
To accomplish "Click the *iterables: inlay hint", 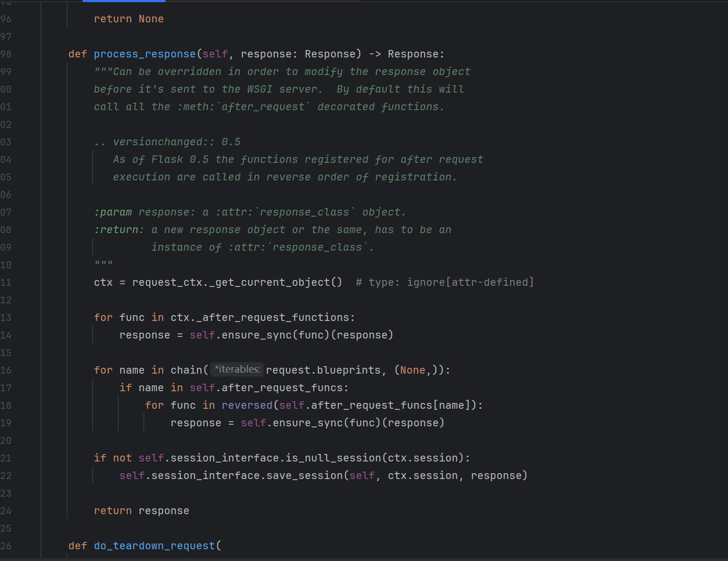I will click(x=237, y=370).
